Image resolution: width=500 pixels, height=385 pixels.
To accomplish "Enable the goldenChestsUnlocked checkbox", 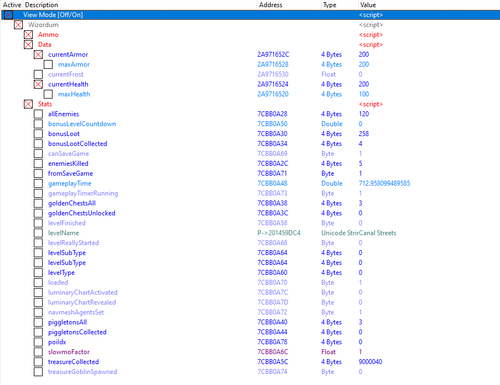I will coord(38,213).
